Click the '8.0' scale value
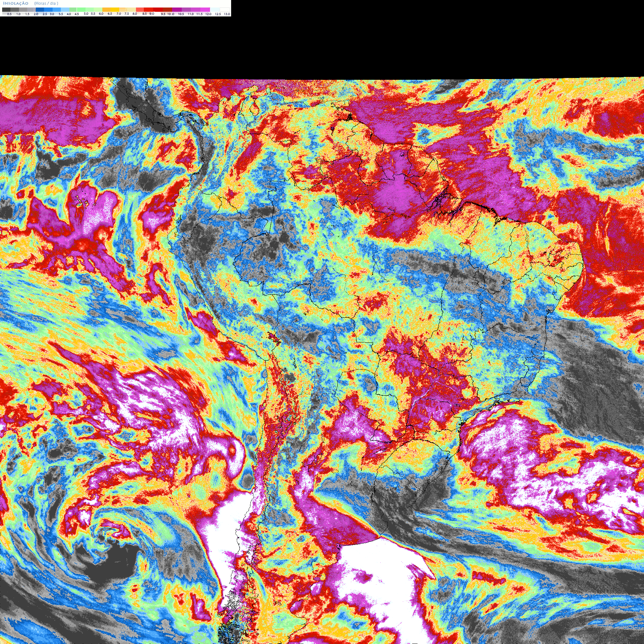Image resolution: width=644 pixels, height=644 pixels. (x=135, y=14)
